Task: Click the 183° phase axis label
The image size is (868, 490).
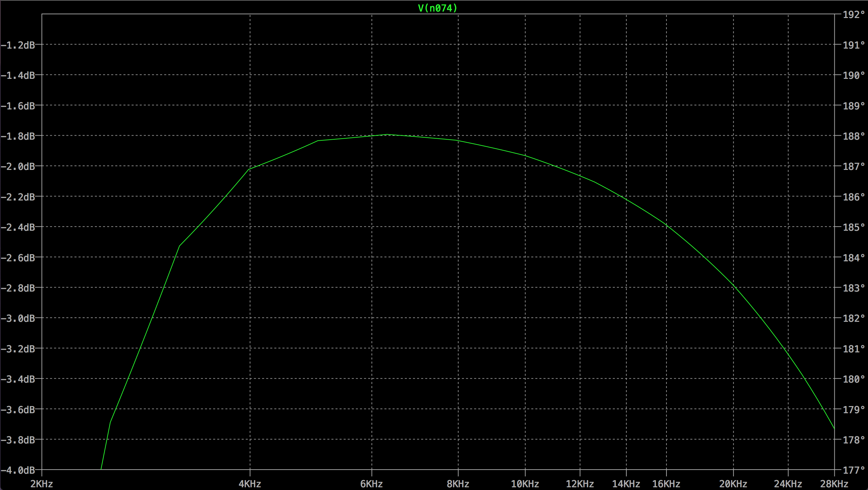Action: pos(854,288)
